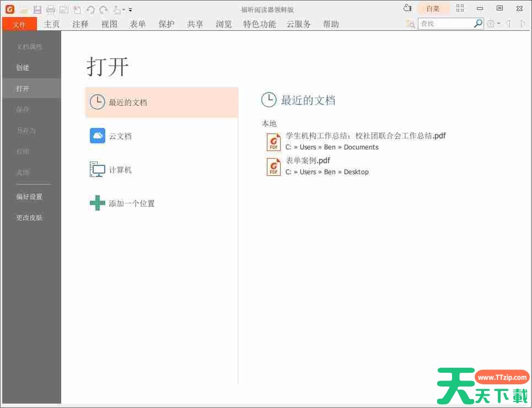Click the four-squares grid icon in title bar

[x=460, y=8]
